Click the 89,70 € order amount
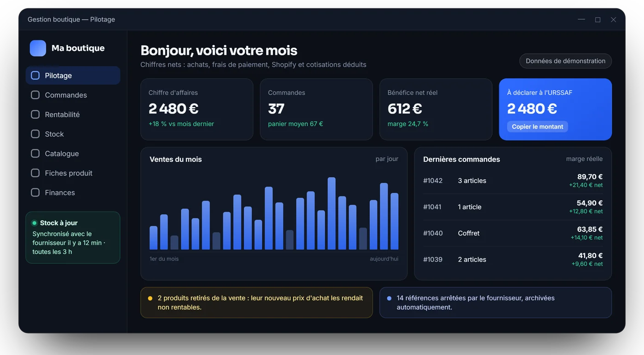Viewport: 644px width, 355px height. pos(590,177)
